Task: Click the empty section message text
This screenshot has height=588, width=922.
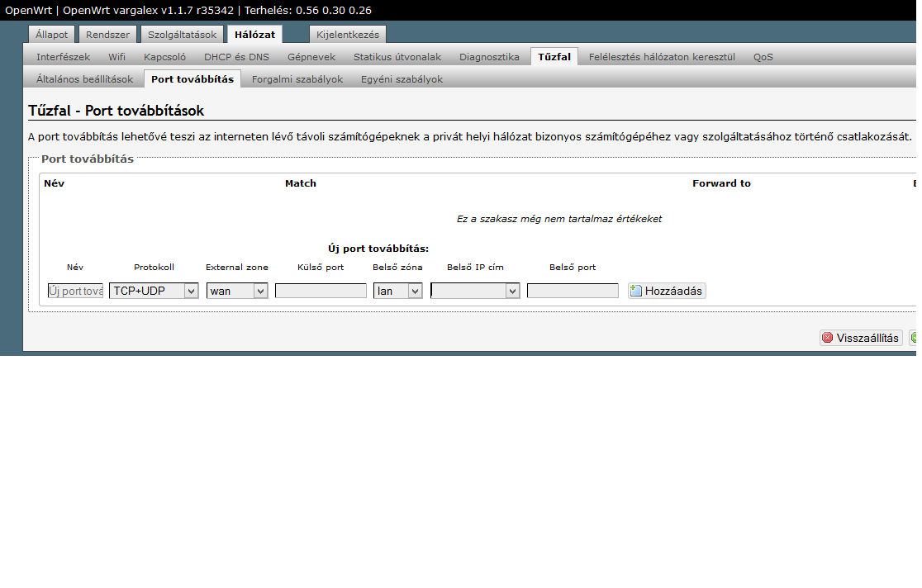Action: click(x=559, y=219)
